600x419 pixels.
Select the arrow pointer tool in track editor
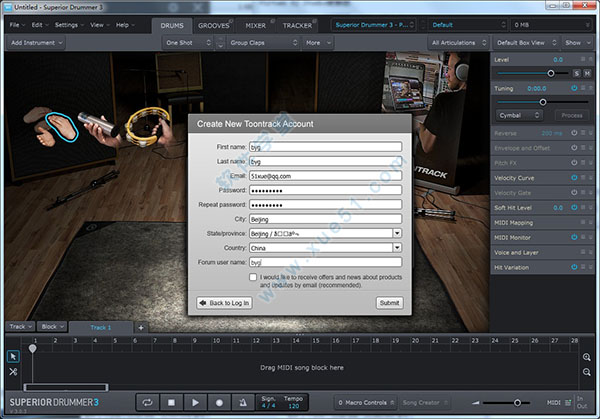click(x=13, y=357)
